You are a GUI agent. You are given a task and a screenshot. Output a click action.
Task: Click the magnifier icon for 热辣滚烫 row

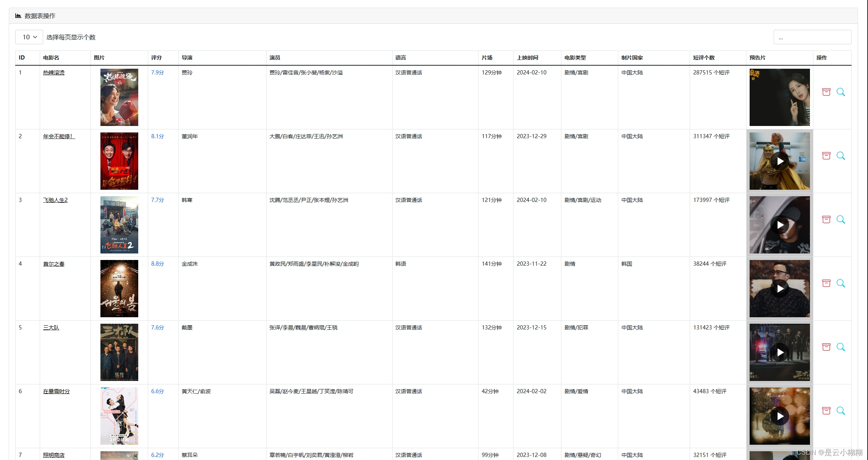(x=841, y=92)
